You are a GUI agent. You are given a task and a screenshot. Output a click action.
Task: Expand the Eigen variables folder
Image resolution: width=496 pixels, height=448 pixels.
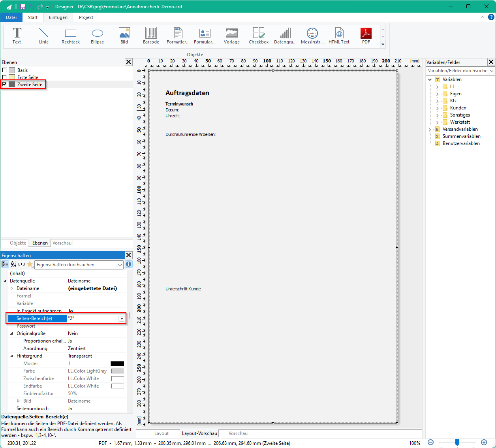point(437,94)
